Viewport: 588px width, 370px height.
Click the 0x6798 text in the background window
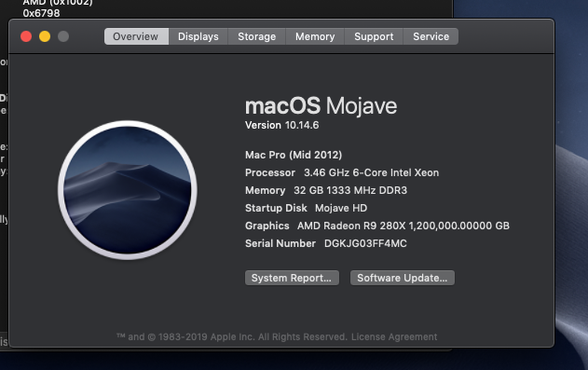(x=41, y=13)
